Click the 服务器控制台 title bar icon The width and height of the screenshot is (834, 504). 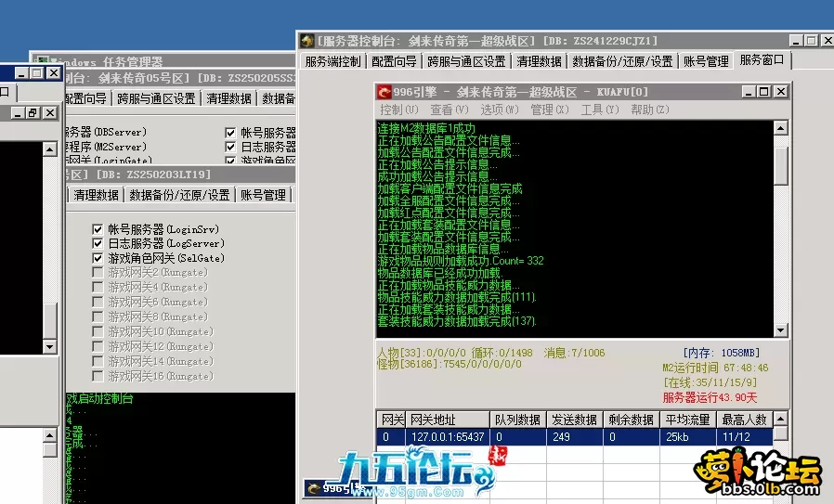click(x=306, y=41)
